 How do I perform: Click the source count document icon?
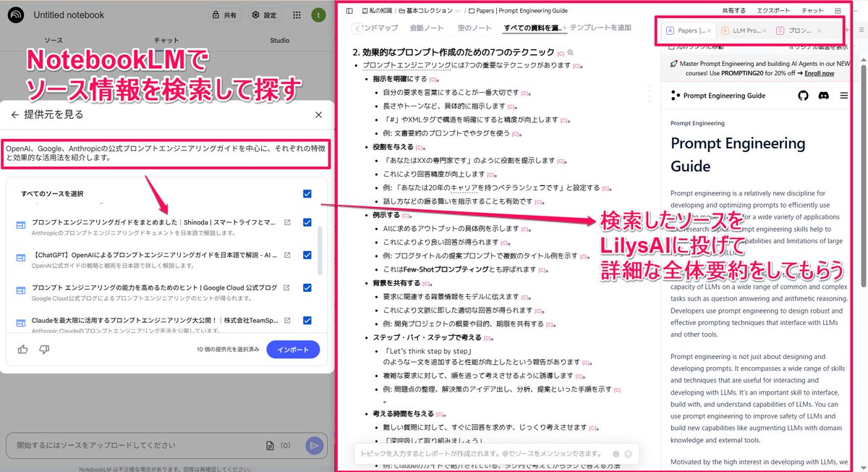point(270,445)
